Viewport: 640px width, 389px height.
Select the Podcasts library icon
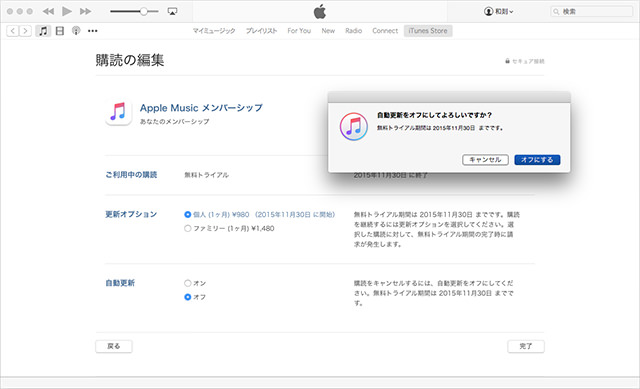click(x=76, y=31)
